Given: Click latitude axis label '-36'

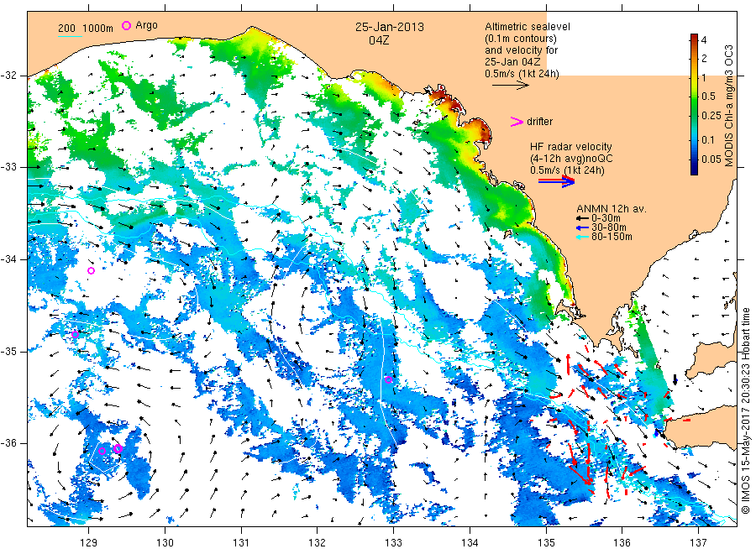Looking at the screenshot, I should [10, 443].
